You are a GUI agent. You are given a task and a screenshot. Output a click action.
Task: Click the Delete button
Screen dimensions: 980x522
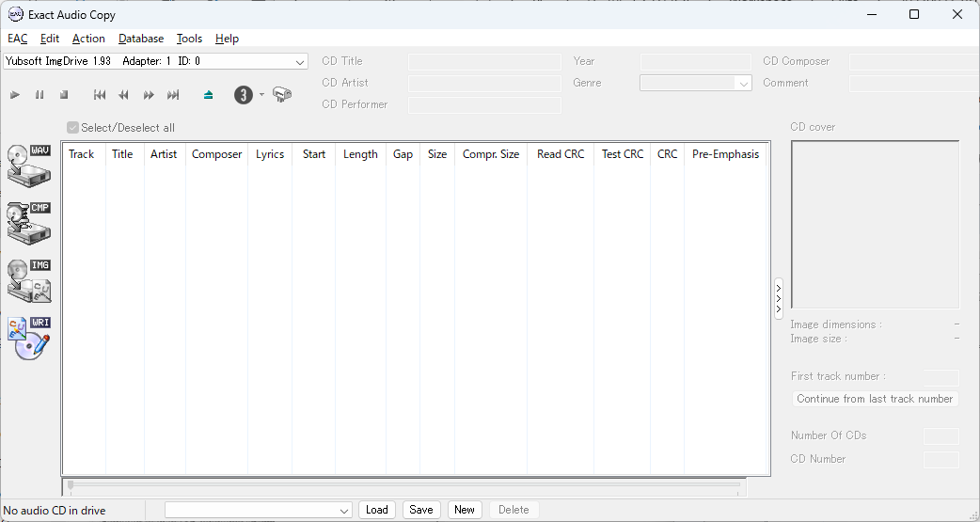[514, 510]
